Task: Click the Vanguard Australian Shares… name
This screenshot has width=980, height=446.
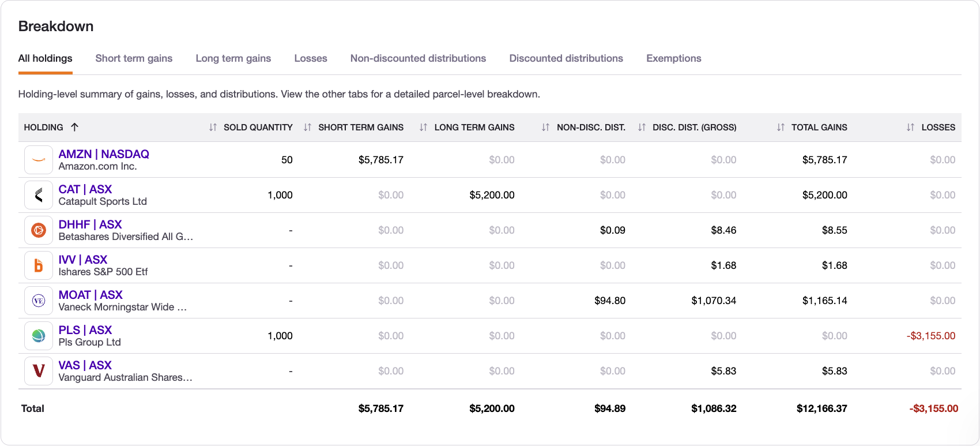Action: 126,377
